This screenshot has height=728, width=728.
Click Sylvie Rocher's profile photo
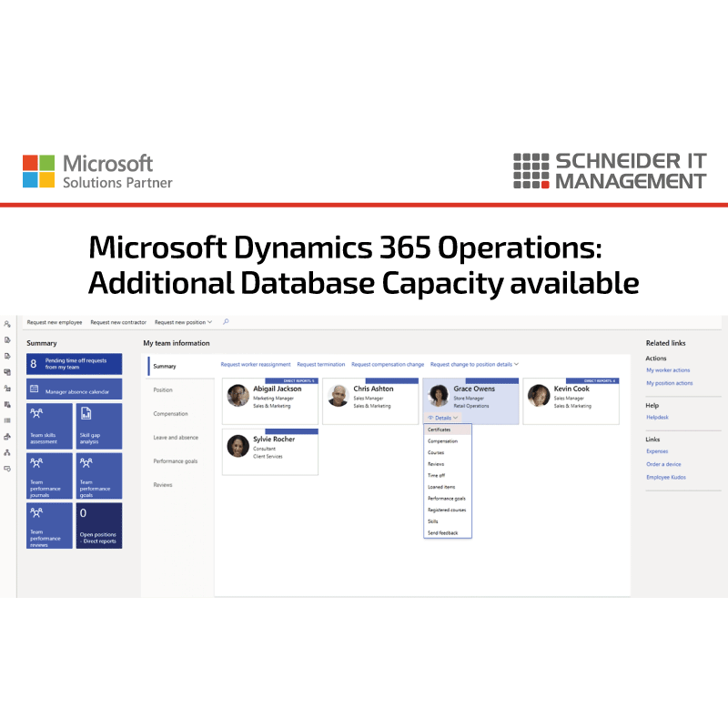pyautogui.click(x=238, y=446)
